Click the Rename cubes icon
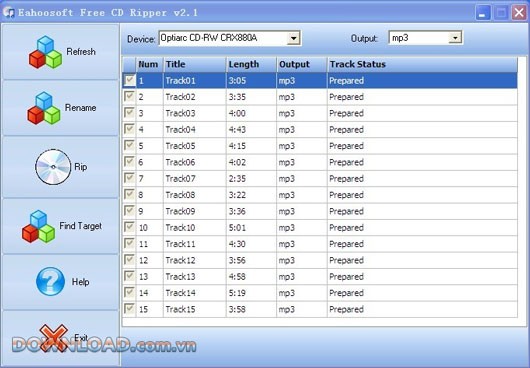 click(x=44, y=108)
